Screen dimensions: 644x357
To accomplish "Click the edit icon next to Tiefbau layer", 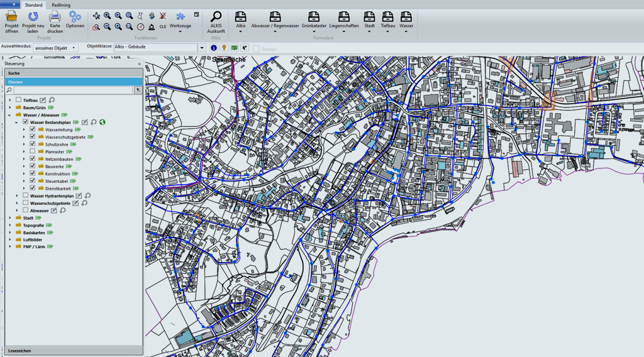I will coord(43,100).
